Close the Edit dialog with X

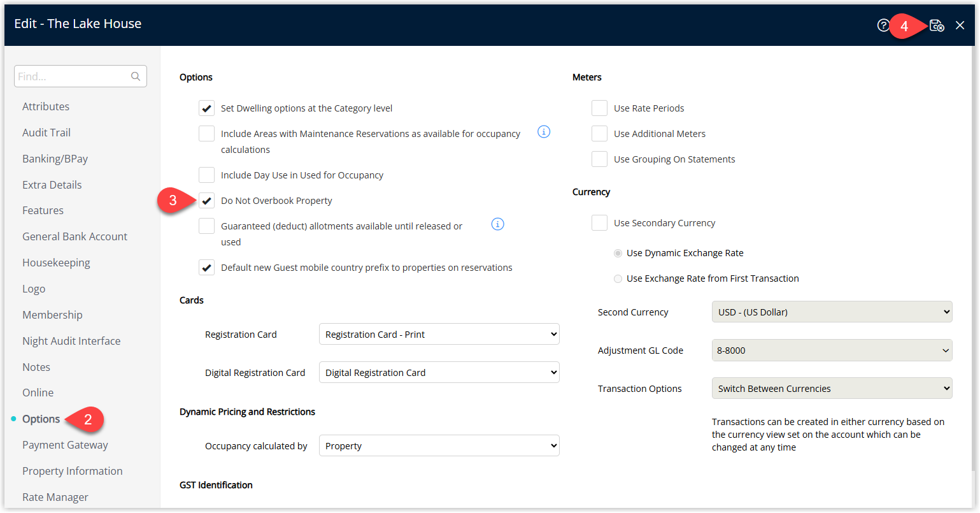[x=960, y=25]
